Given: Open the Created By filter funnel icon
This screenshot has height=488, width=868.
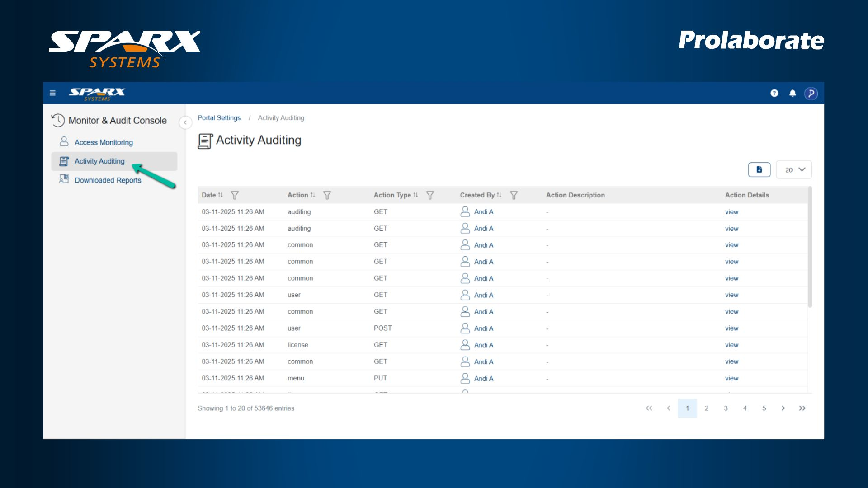Looking at the screenshot, I should pyautogui.click(x=514, y=195).
